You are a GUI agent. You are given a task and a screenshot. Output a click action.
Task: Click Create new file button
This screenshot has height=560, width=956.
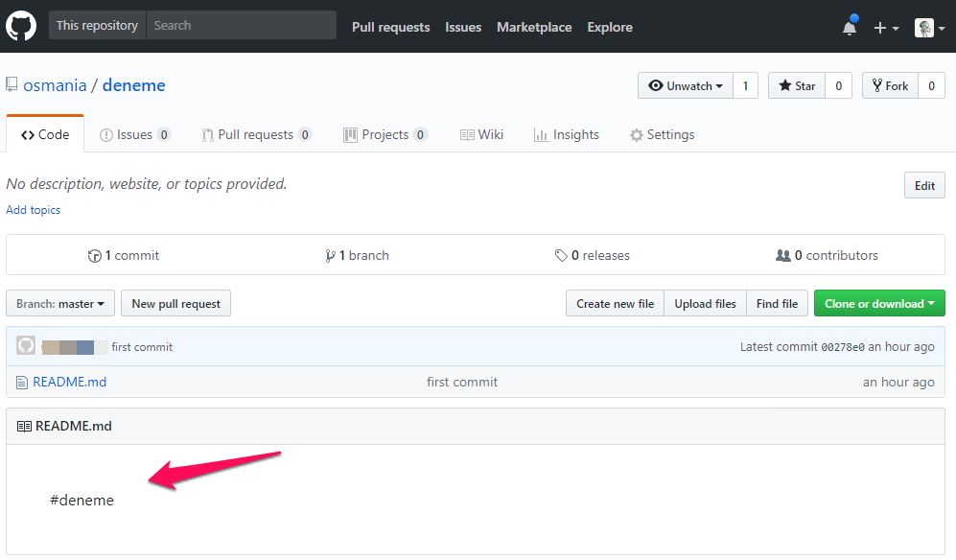(616, 304)
